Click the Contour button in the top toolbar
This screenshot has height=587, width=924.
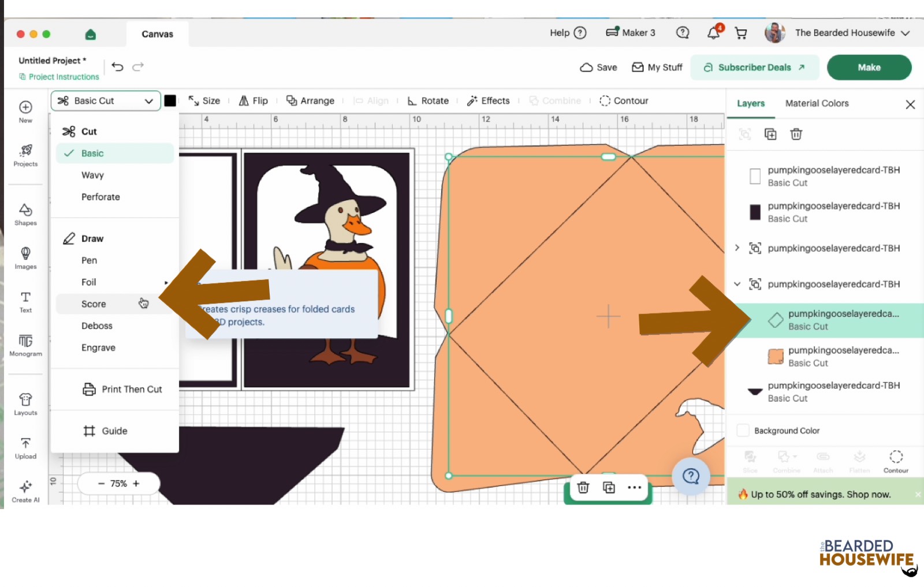(624, 101)
